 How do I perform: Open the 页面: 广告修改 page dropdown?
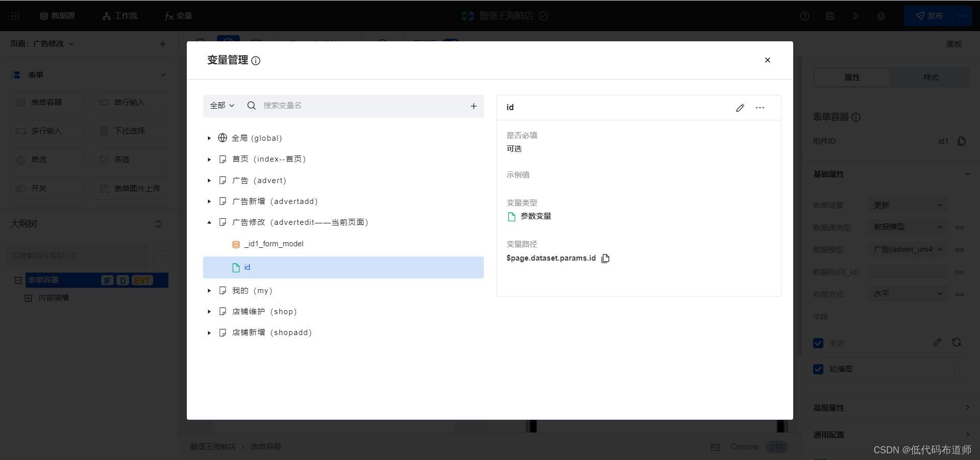click(42, 44)
